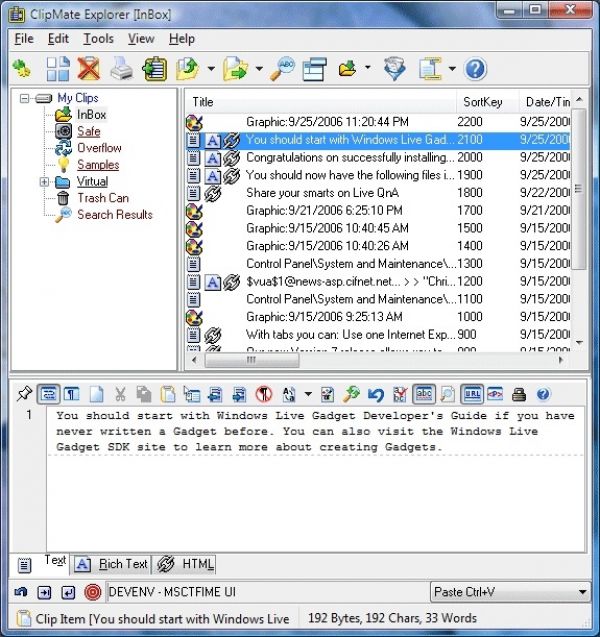600x637 pixels.
Task: Click the printer icon in main toolbar
Action: coord(120,69)
